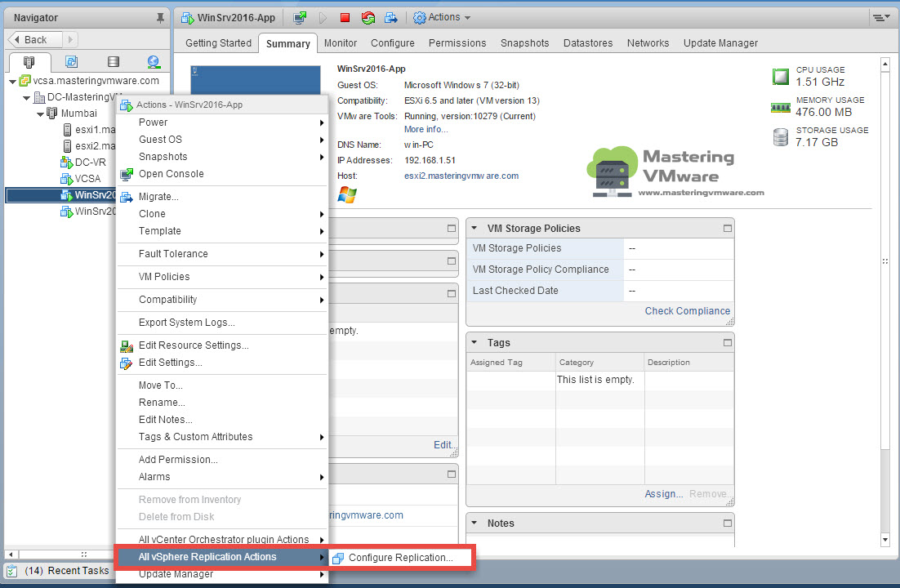The image size is (900, 588).
Task: Click the scrollbar down arrow
Action: pyautogui.click(x=885, y=540)
